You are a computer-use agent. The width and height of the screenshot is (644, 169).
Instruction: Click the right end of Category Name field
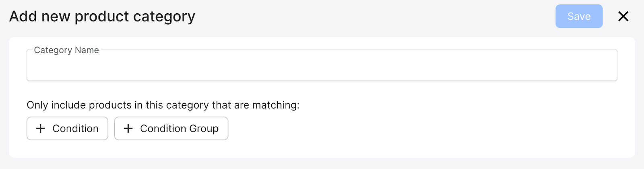(x=604, y=66)
